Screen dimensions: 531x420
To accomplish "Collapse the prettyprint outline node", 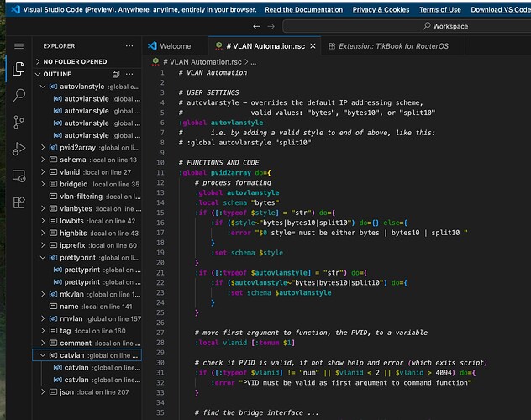I will pos(43,258).
